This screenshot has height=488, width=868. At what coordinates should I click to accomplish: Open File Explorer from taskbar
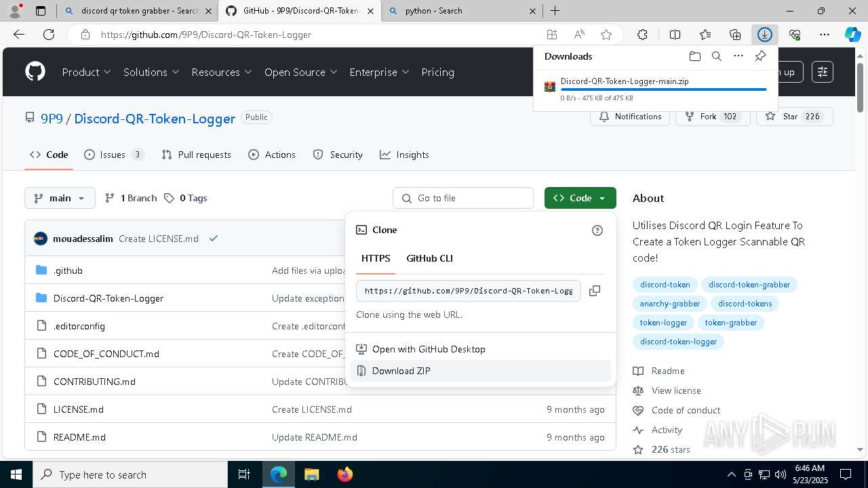[311, 474]
